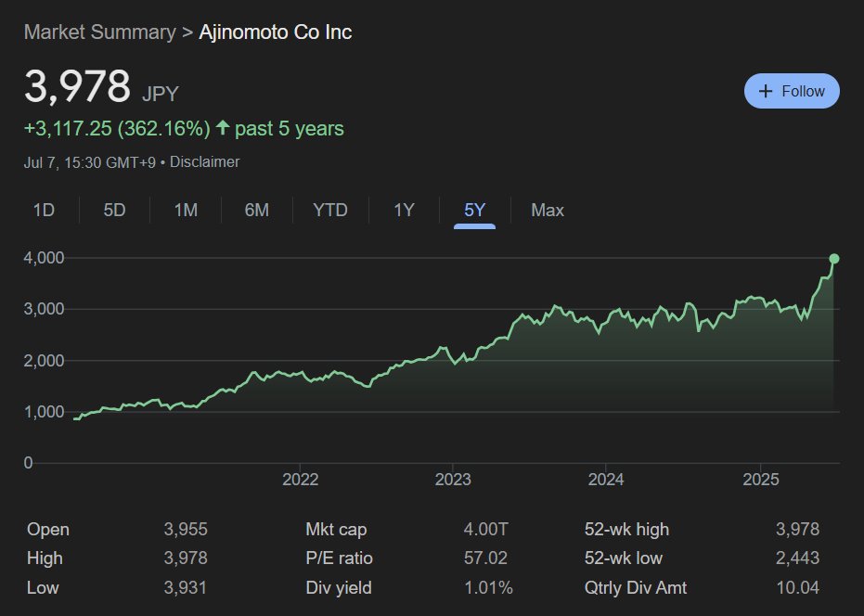Click the Ajinomoto Co Inc title
This screenshot has width=864, height=616.
point(275,32)
